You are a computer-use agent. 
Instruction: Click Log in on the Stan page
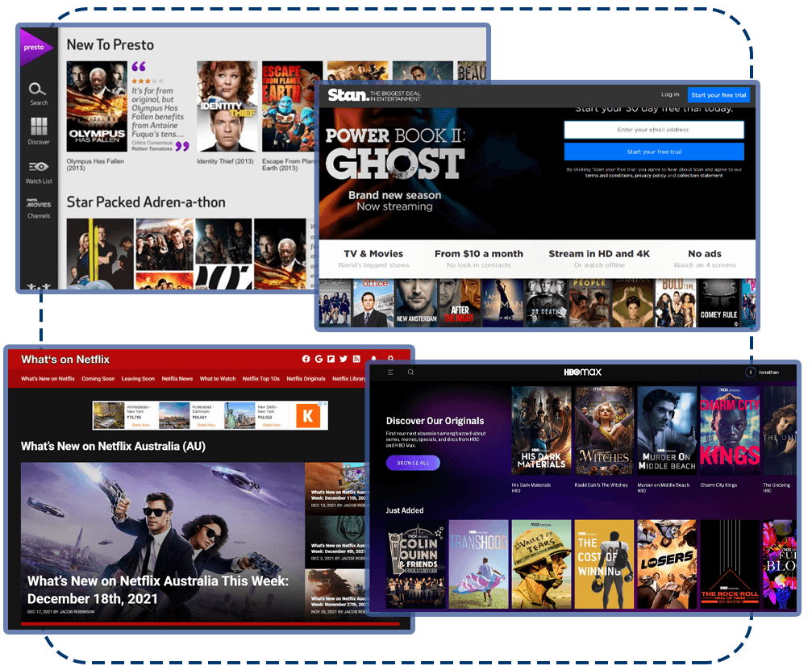pyautogui.click(x=670, y=95)
